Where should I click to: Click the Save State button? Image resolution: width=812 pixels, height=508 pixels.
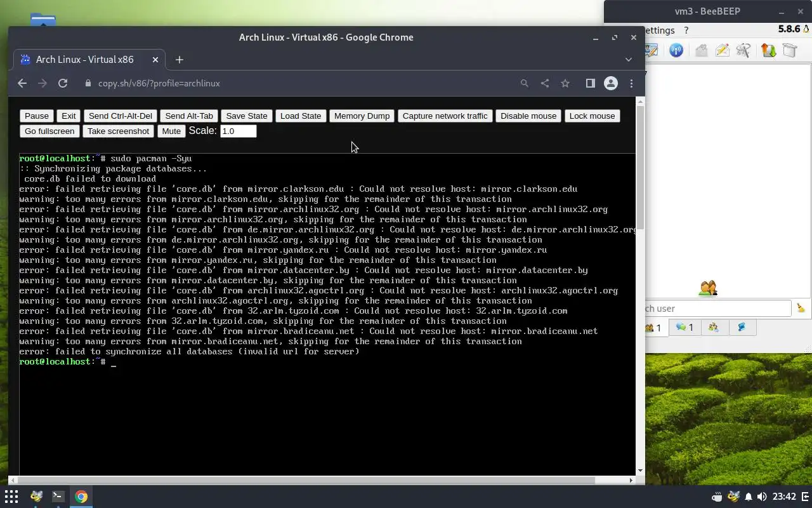pyautogui.click(x=247, y=116)
